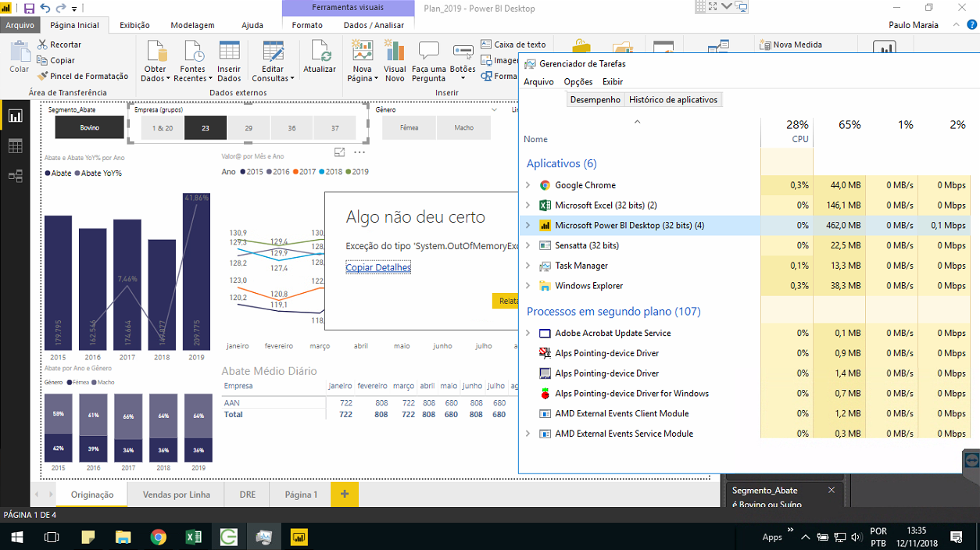Open Faça uma Pergunta Q&A
The height and width of the screenshot is (550, 980).
click(428, 61)
